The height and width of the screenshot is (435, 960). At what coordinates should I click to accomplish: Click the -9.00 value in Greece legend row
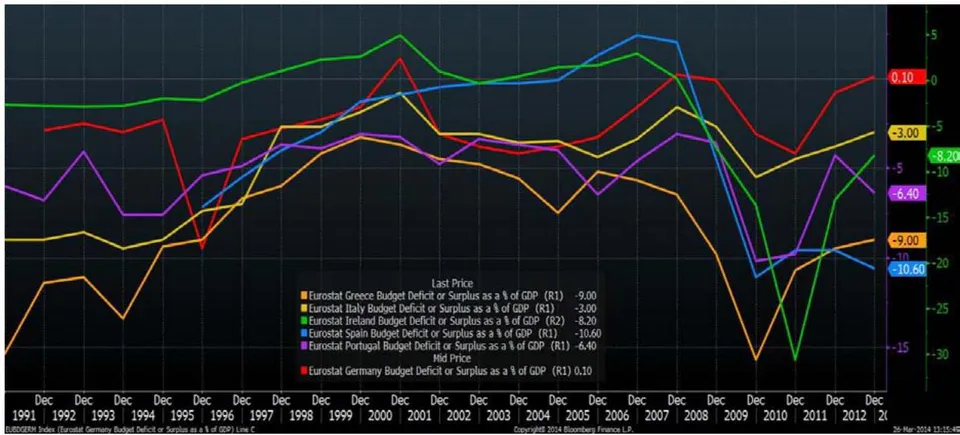pos(586,295)
